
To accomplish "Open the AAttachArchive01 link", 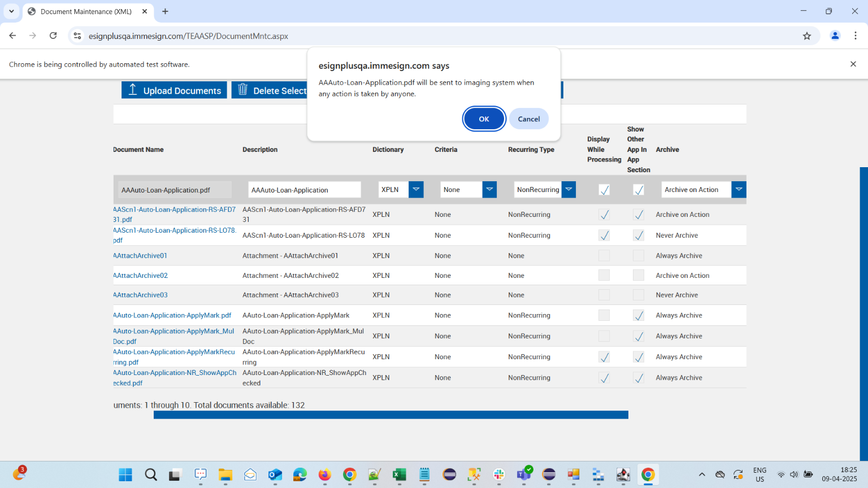I will tap(140, 256).
